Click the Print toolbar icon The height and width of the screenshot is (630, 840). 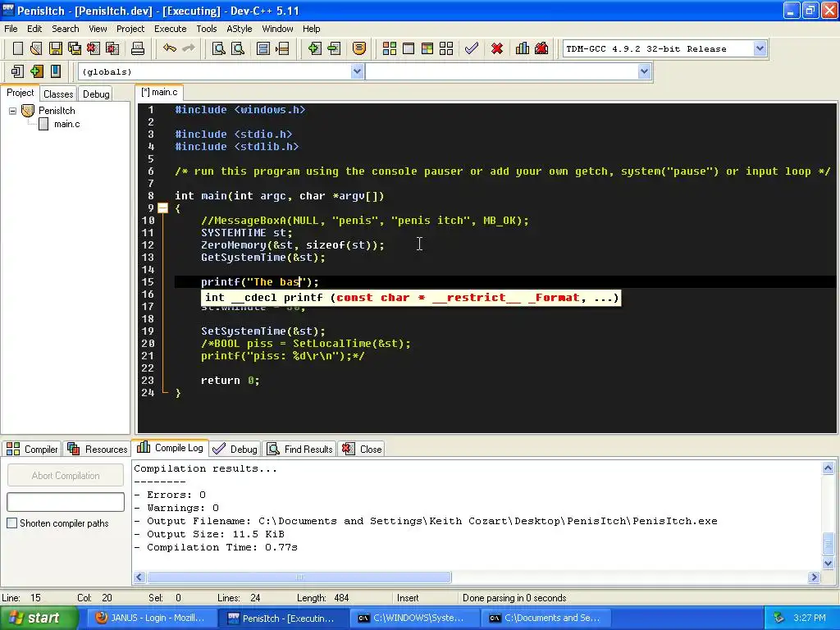[x=138, y=48]
